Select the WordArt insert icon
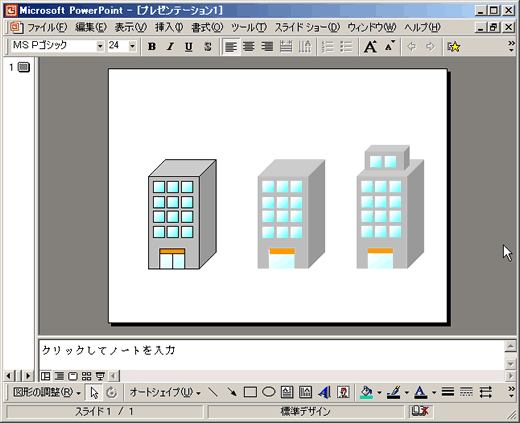The width and height of the screenshot is (520, 423). pyautogui.click(x=324, y=392)
